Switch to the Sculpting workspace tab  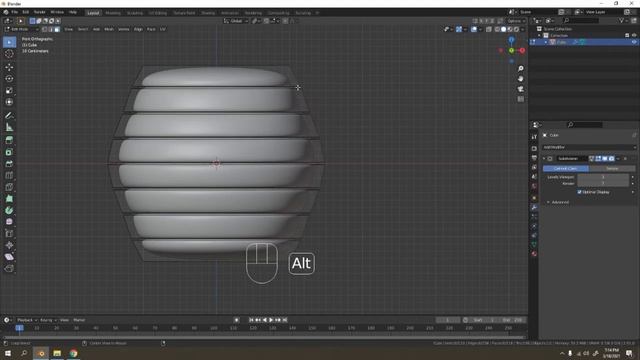pyautogui.click(x=135, y=13)
